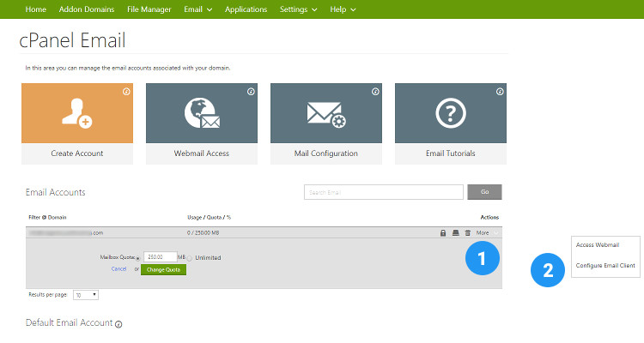This screenshot has width=644, height=343.
Task: Click the Usage / Quota / % column header
Action: (209, 218)
